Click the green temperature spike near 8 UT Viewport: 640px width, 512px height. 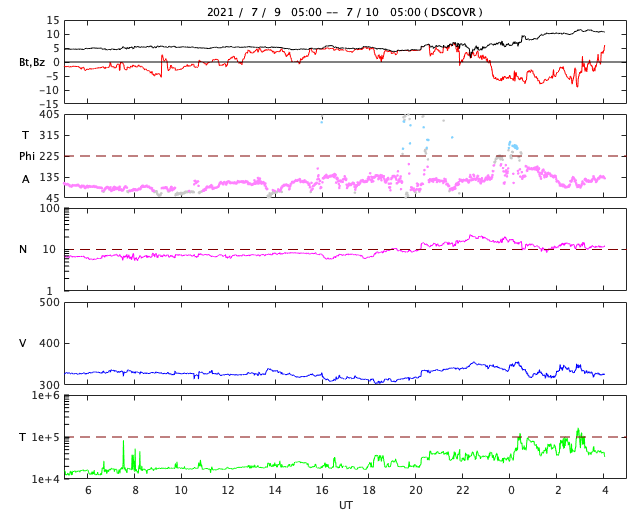tap(124, 455)
